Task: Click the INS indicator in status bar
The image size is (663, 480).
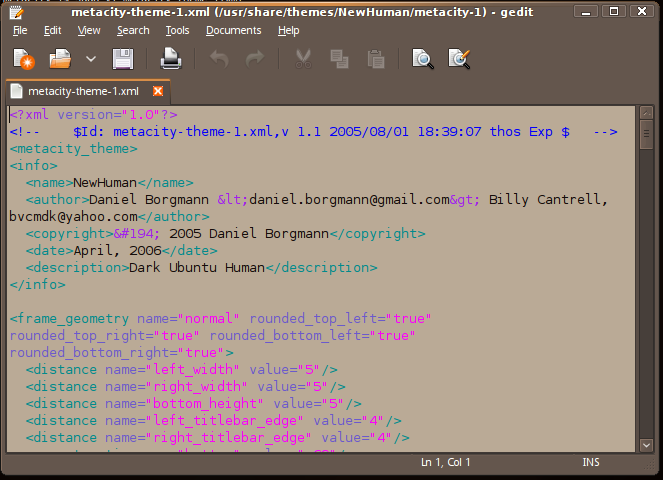Action: (590, 463)
